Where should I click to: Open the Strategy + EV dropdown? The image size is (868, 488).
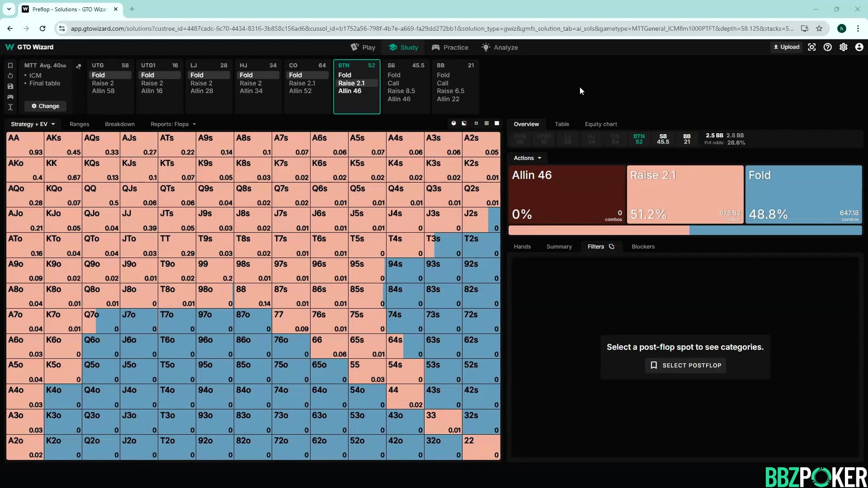coord(33,124)
